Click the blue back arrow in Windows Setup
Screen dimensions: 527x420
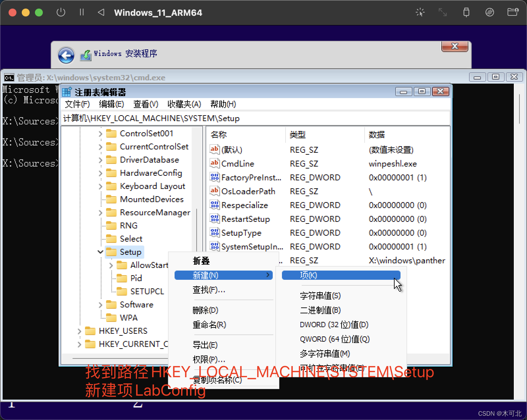66,55
